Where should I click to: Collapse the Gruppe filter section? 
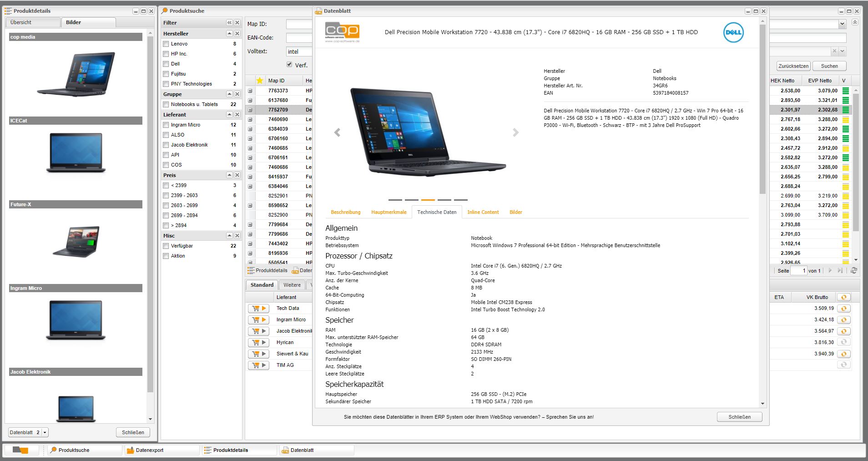point(229,94)
